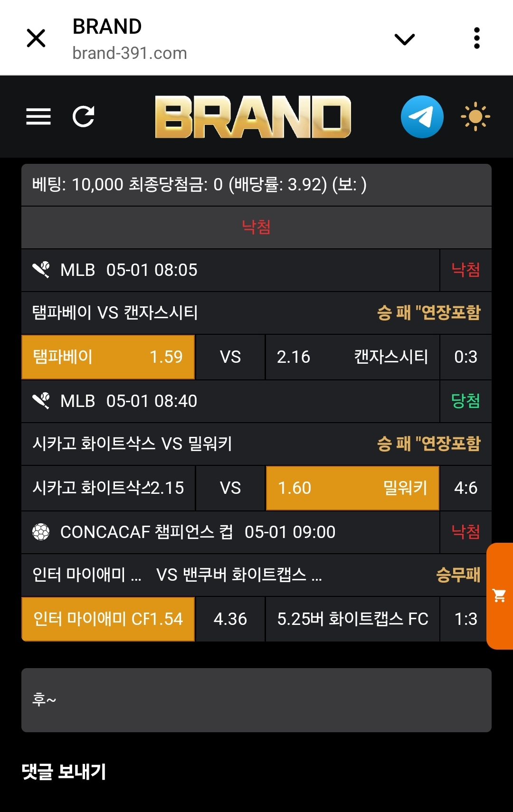
Task: Select 밀워키 1.60 highlighted odds
Action: (x=352, y=488)
